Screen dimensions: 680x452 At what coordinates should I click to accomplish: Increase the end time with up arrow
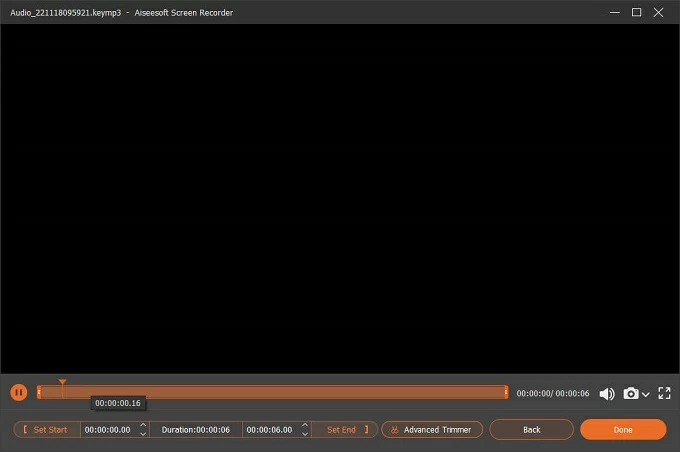(305, 425)
